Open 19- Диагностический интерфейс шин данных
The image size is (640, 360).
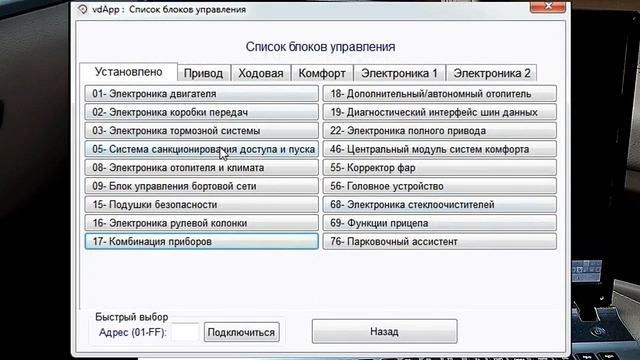click(440, 112)
